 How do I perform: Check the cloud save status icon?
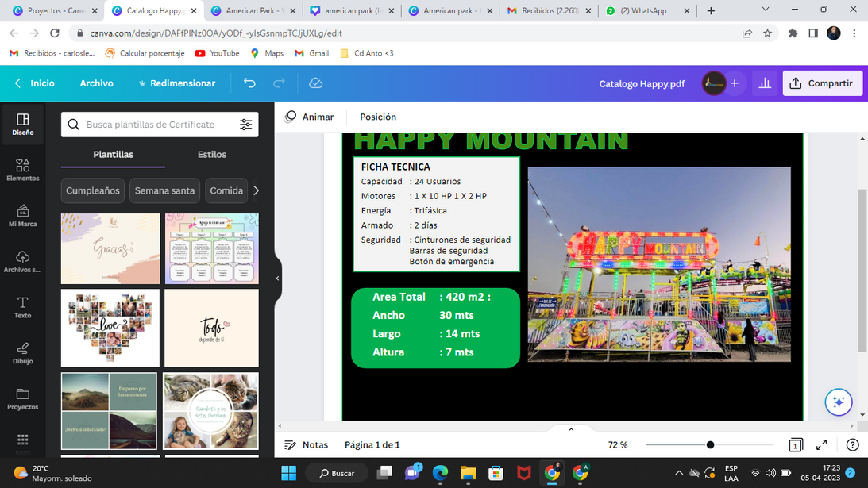(315, 83)
